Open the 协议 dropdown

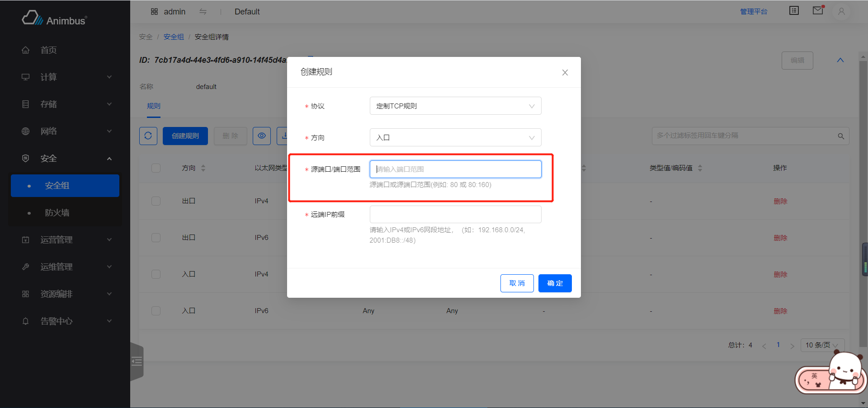pyautogui.click(x=455, y=106)
